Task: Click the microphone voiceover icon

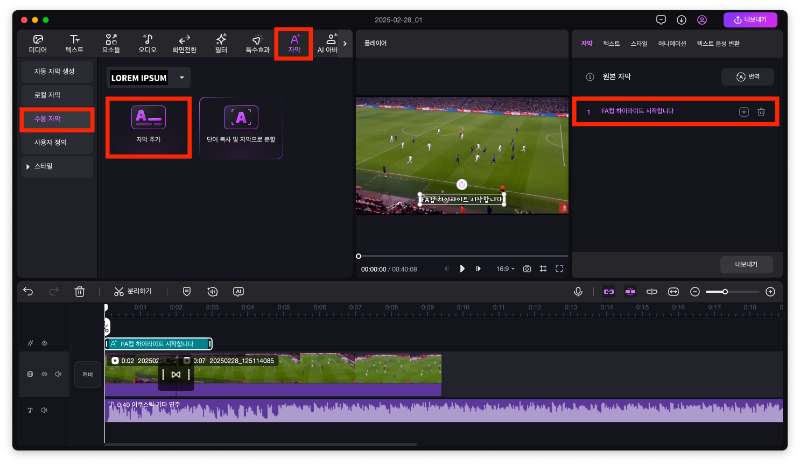Action: click(x=578, y=291)
